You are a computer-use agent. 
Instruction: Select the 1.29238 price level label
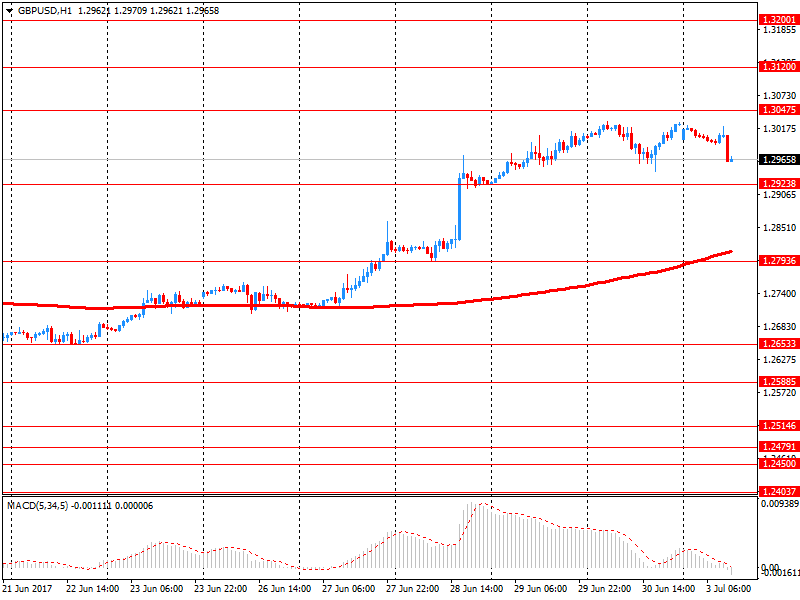pos(779,184)
